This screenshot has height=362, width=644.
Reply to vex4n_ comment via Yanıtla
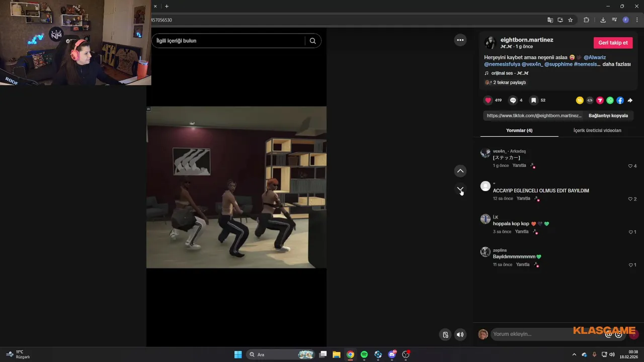click(519, 166)
